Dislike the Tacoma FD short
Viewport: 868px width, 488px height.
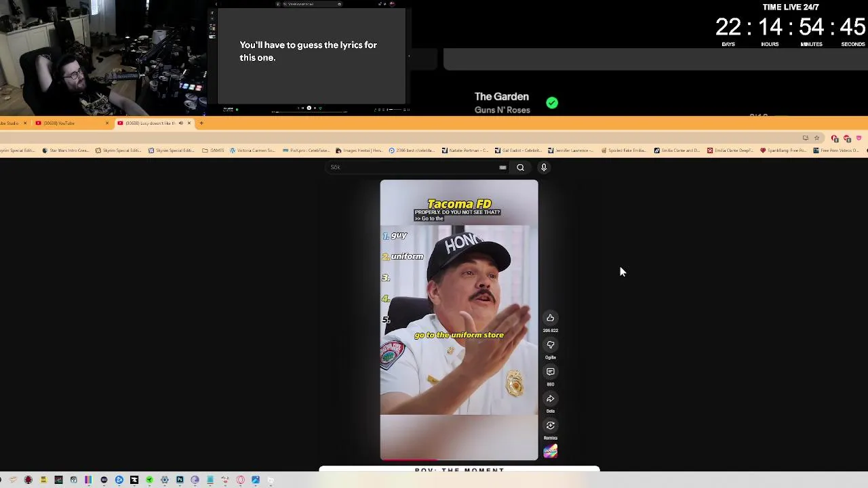coord(551,345)
